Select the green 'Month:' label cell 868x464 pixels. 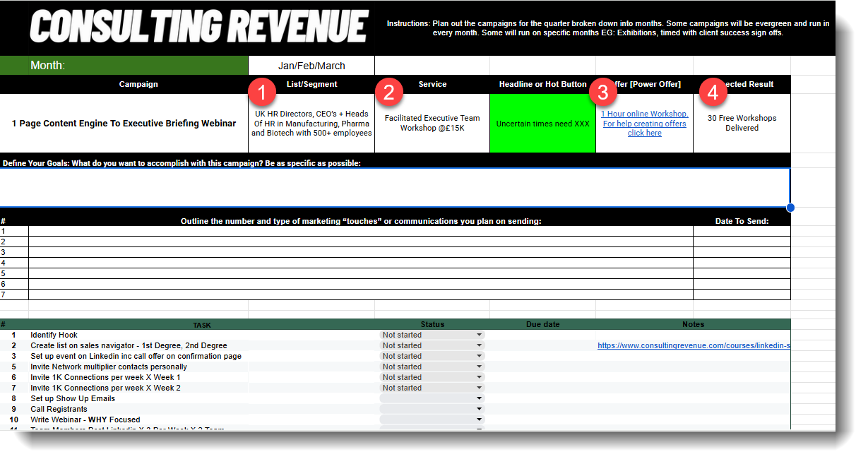click(x=124, y=66)
